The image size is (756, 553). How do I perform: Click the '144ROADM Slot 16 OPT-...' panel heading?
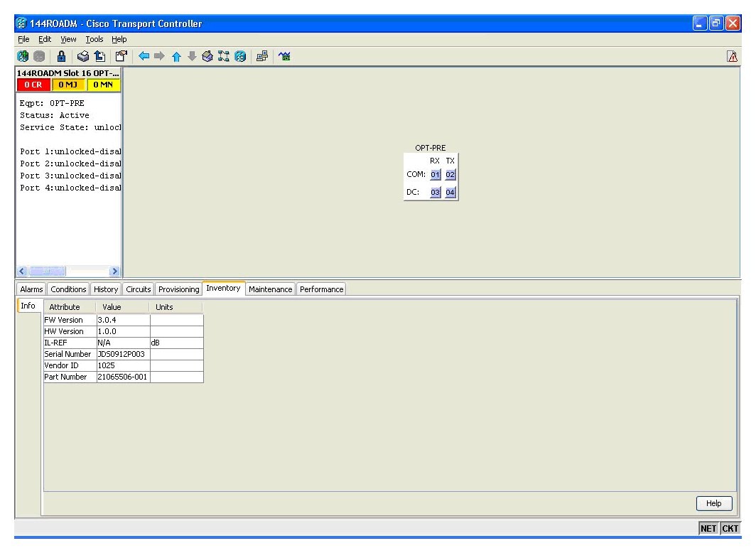tap(68, 73)
